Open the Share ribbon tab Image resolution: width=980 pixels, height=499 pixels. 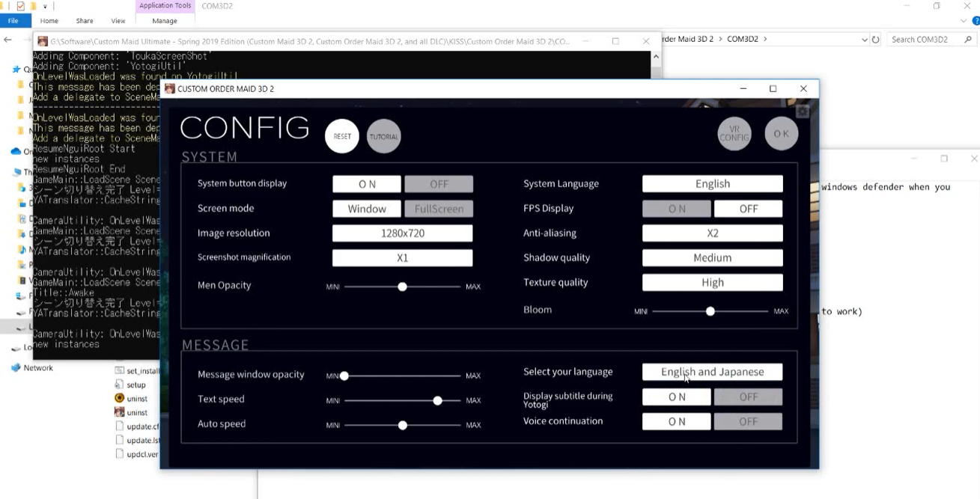(x=85, y=21)
